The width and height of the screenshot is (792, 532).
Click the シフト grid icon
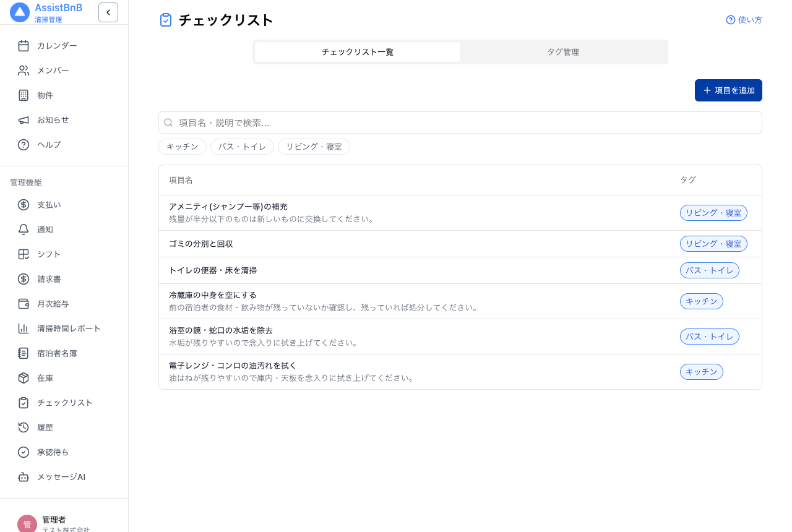(24, 254)
